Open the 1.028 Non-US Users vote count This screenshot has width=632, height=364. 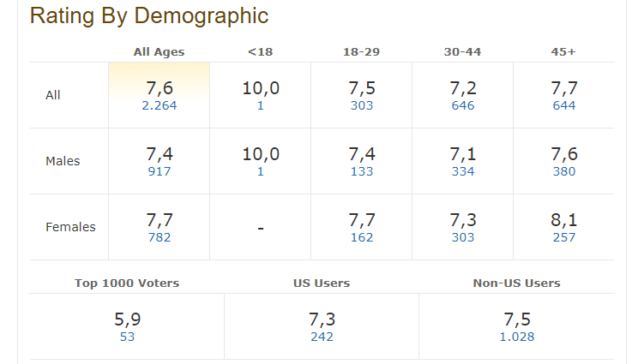click(x=516, y=337)
